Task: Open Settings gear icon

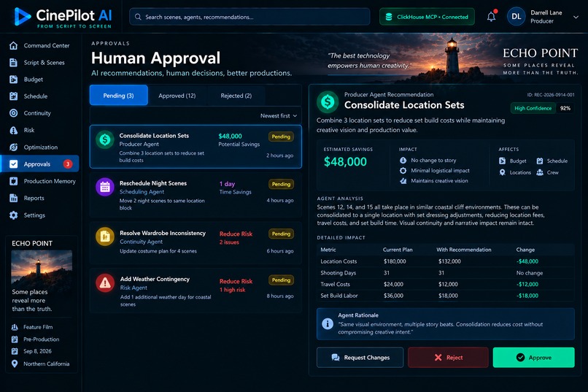Action: point(14,215)
